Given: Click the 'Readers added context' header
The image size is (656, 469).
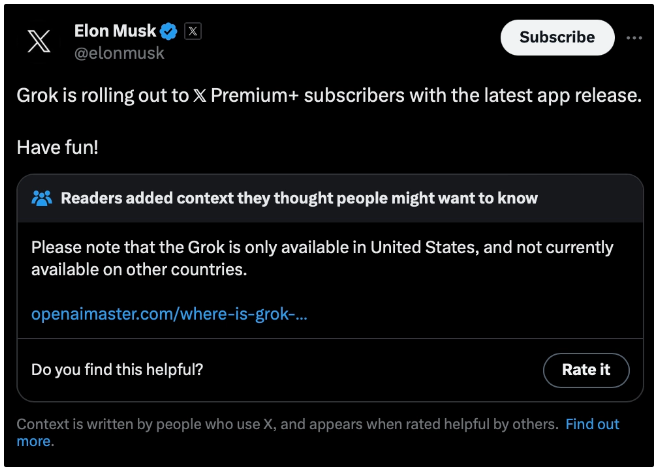Looking at the screenshot, I should (x=299, y=198).
